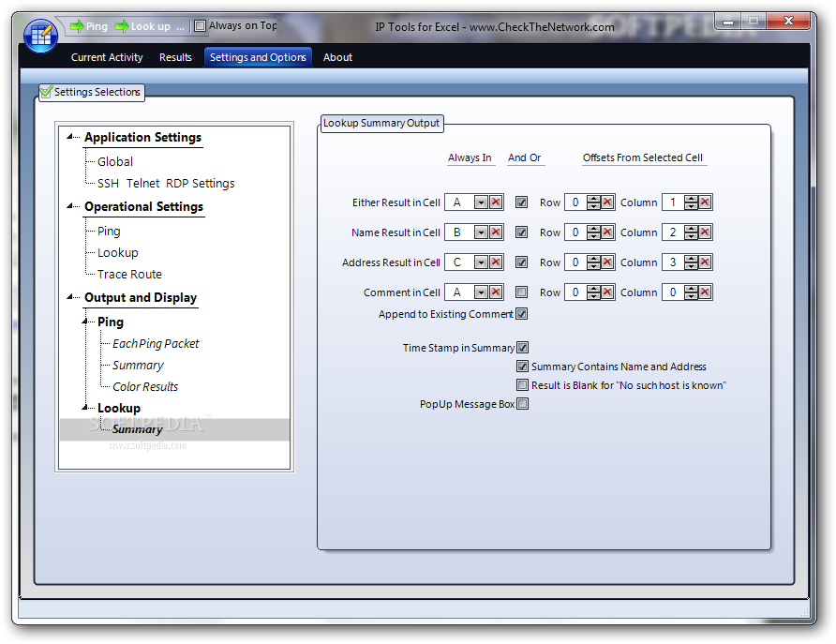Image resolution: width=836 pixels, height=644 pixels.
Task: Reset Address Result Row offset red X
Action: click(607, 262)
